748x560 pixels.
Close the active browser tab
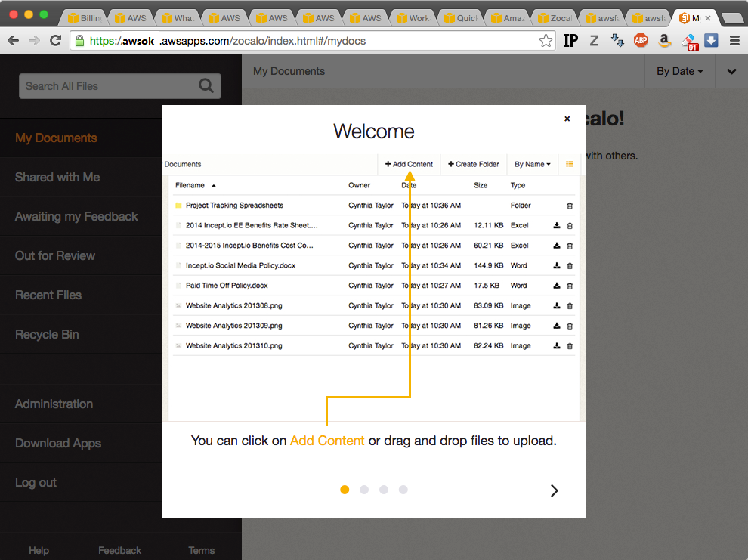point(708,18)
